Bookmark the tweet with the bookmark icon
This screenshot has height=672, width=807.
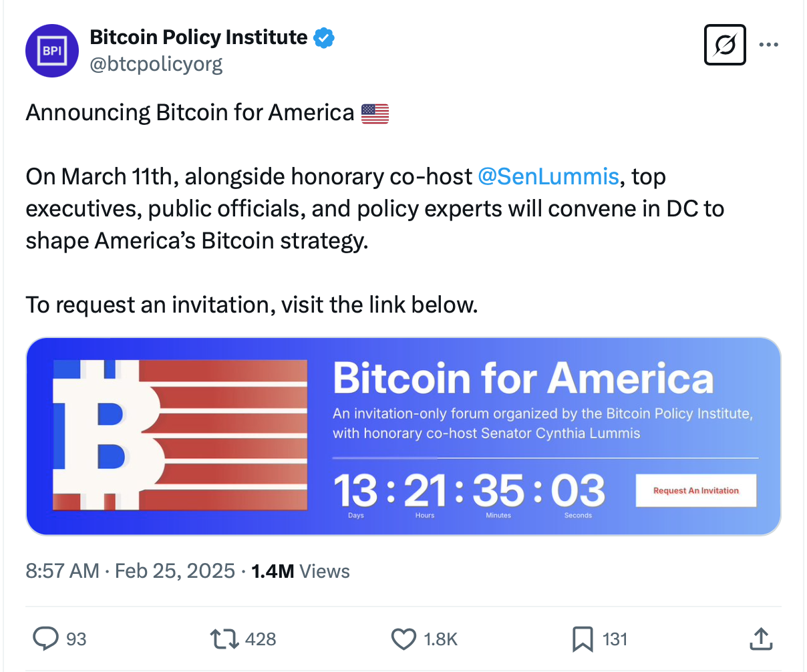(x=583, y=639)
